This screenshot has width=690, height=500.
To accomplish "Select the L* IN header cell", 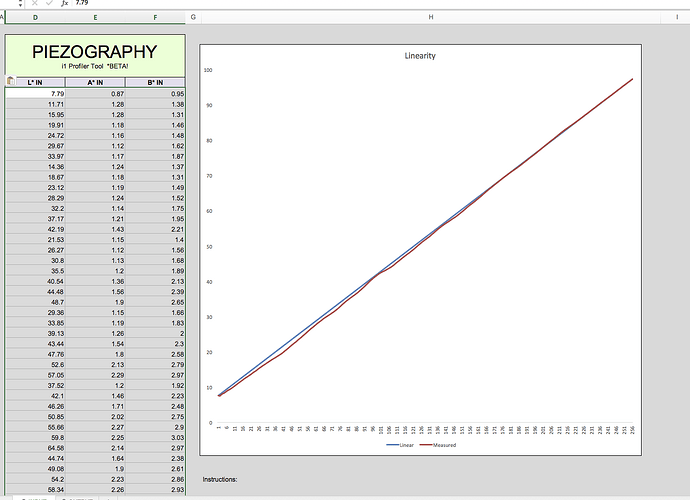I will (35, 82).
